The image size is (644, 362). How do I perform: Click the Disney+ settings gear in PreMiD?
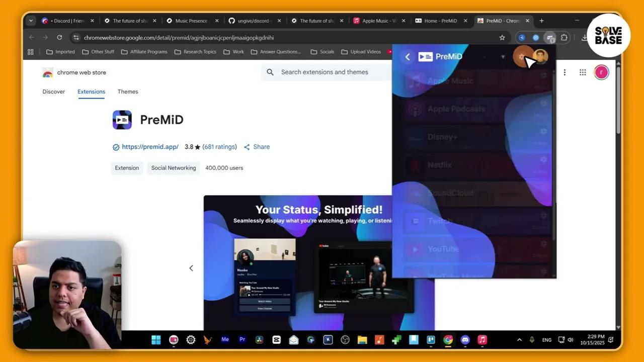tap(543, 131)
